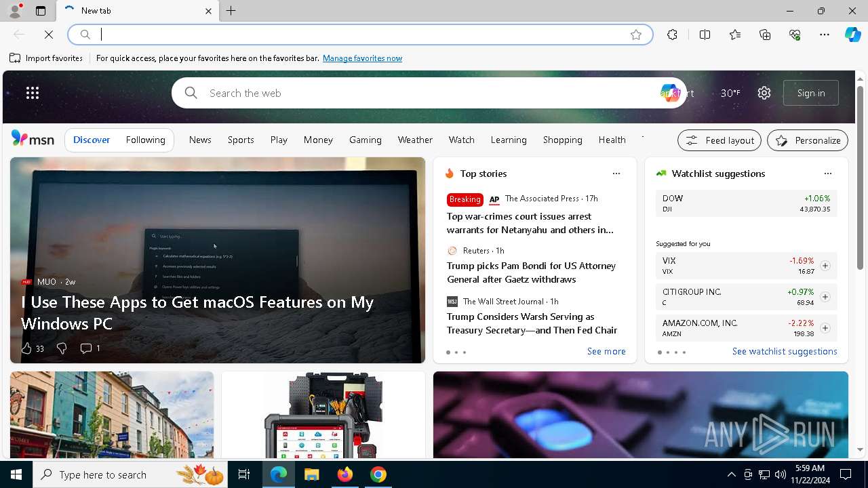Open the Sports category
Image resolution: width=868 pixels, height=488 pixels.
coord(241,140)
